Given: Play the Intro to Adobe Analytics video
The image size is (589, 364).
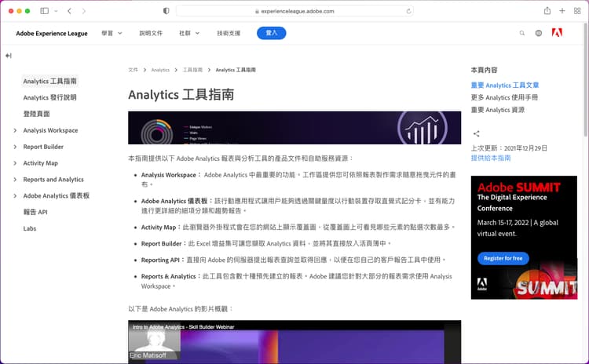Looking at the screenshot, I should point(294,342).
